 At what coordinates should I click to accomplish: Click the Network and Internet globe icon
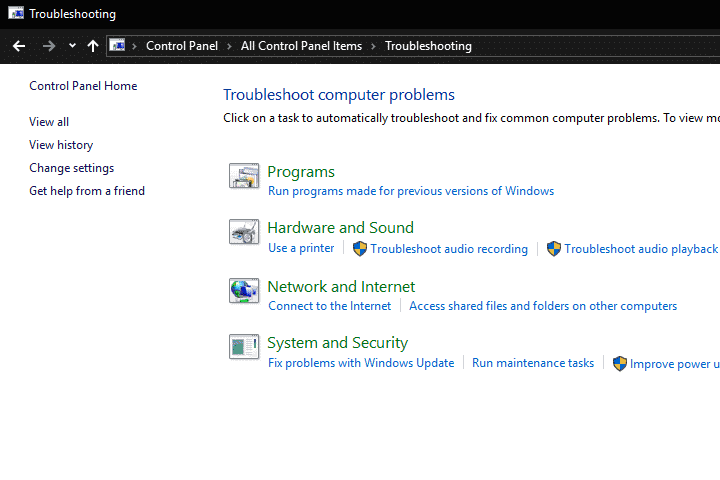click(x=244, y=291)
